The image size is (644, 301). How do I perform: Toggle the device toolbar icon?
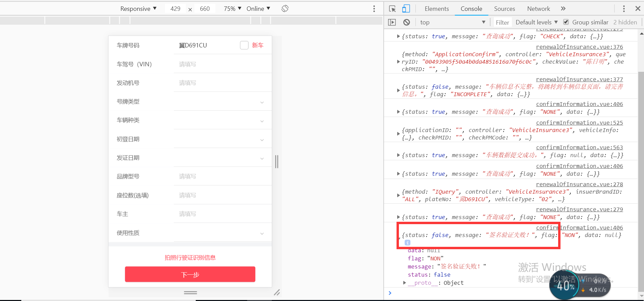tap(406, 9)
